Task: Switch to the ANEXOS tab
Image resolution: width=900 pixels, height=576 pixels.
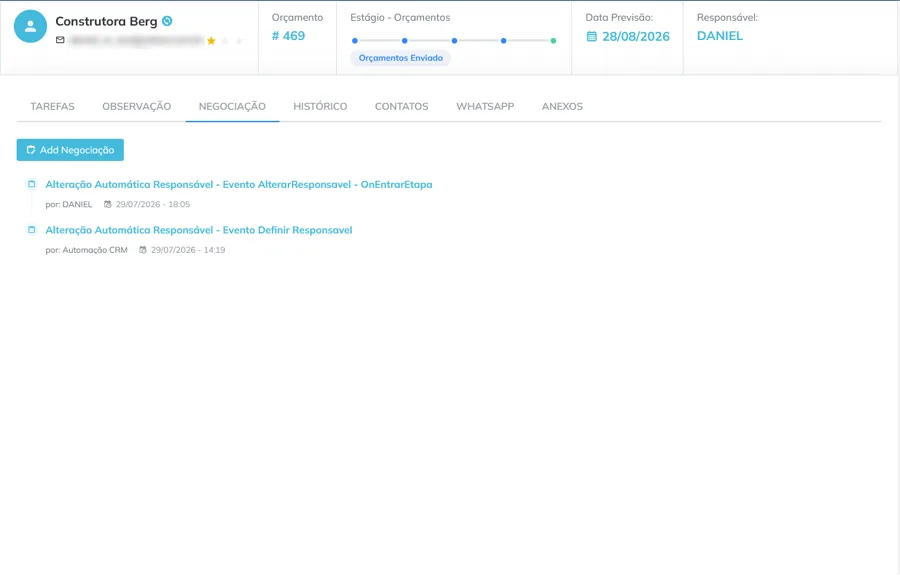Action: tap(562, 106)
